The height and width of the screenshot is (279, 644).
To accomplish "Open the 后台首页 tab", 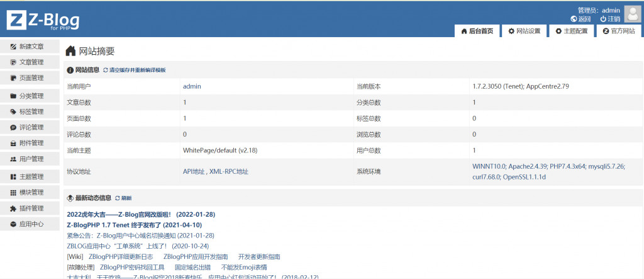I will pos(477,31).
